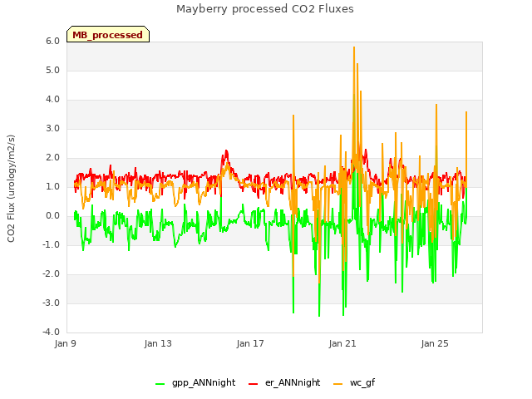This screenshot has width=532, height=399.
Task: Click the 1.0 y-axis tick label
Action: pos(52,186)
